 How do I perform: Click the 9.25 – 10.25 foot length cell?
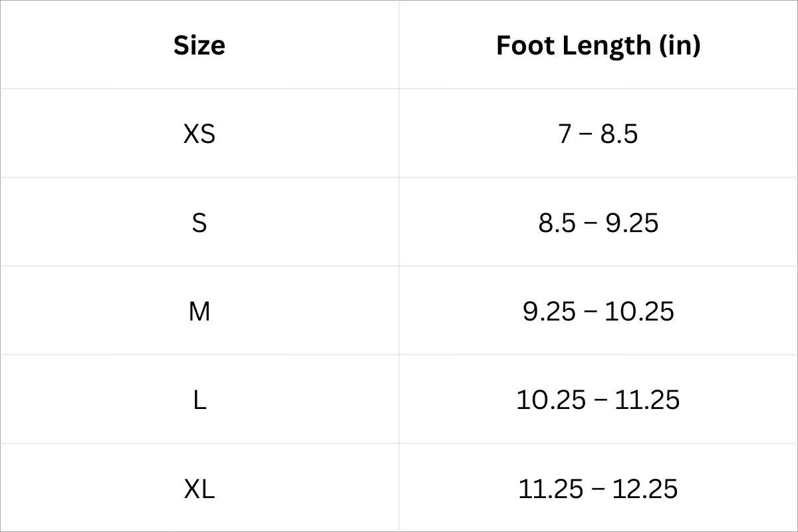598,311
